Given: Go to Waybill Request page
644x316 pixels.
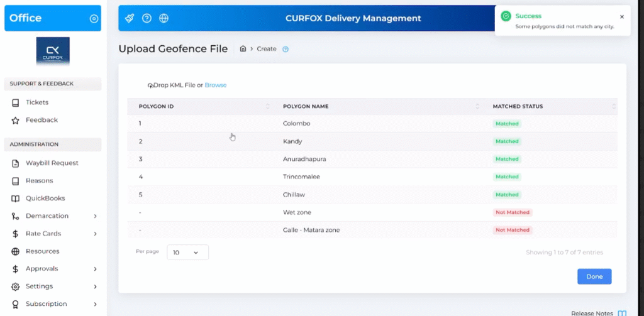Looking at the screenshot, I should tap(52, 163).
